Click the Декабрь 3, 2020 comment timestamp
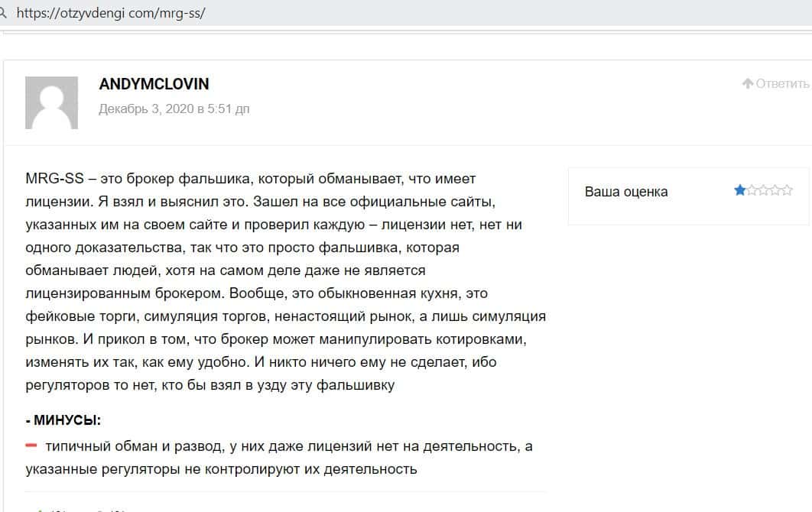The width and height of the screenshot is (812, 512). coord(174,109)
